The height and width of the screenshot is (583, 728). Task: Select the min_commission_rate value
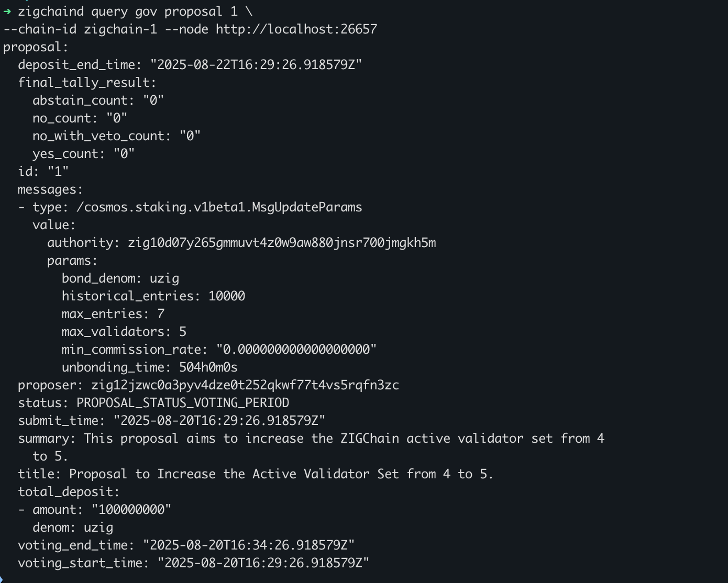(296, 350)
